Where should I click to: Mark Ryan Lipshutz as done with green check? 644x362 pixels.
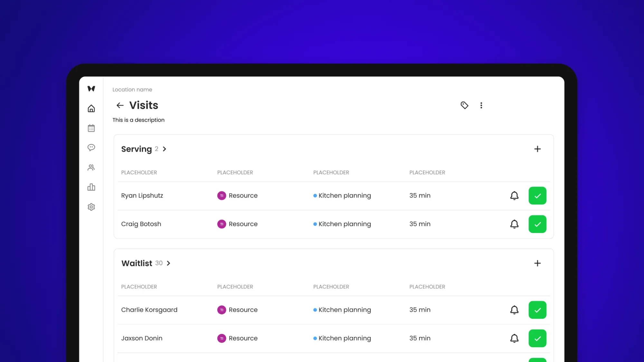(537, 196)
